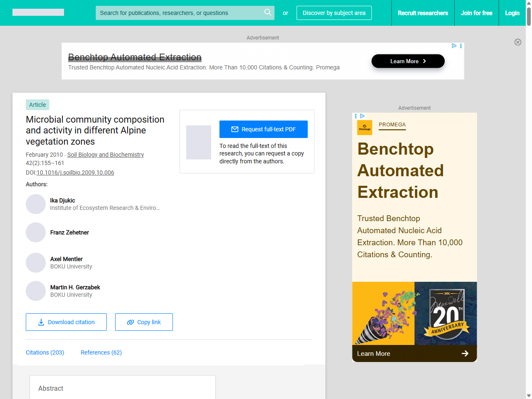Open Martin H. Gerzabek's avatar
The width and height of the screenshot is (532, 399).
click(36, 291)
